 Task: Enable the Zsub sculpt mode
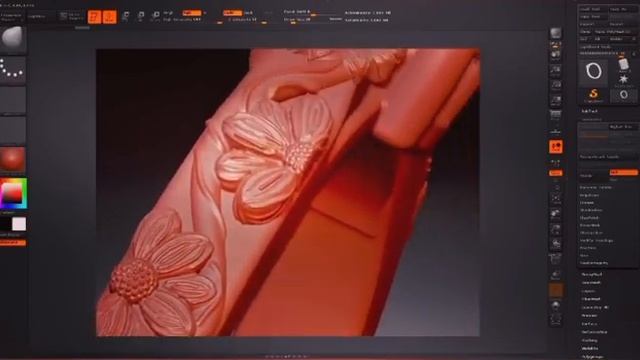click(x=249, y=13)
